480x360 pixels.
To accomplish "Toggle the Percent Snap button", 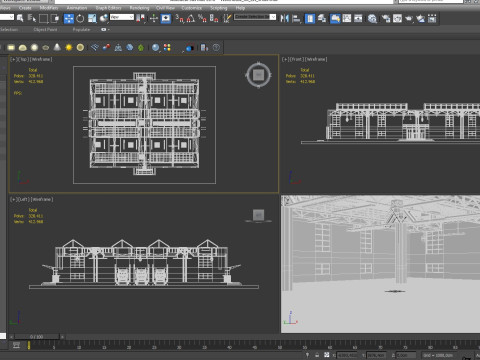I will click(x=202, y=18).
